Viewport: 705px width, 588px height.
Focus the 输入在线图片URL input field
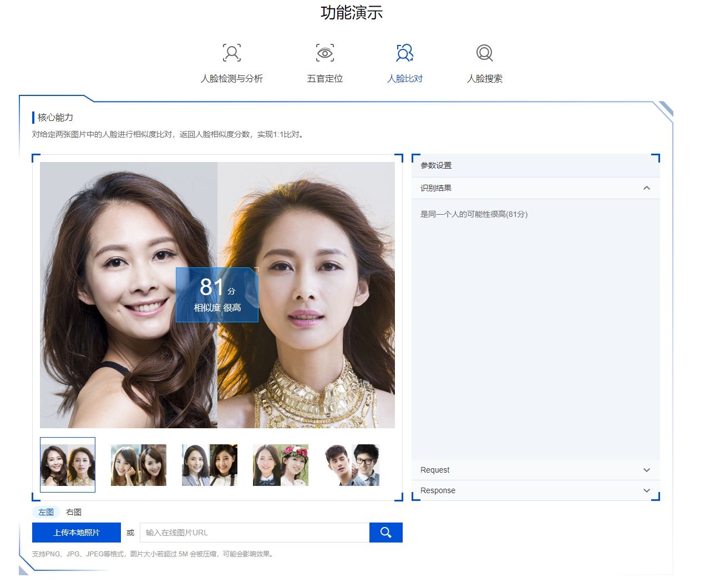(x=255, y=533)
